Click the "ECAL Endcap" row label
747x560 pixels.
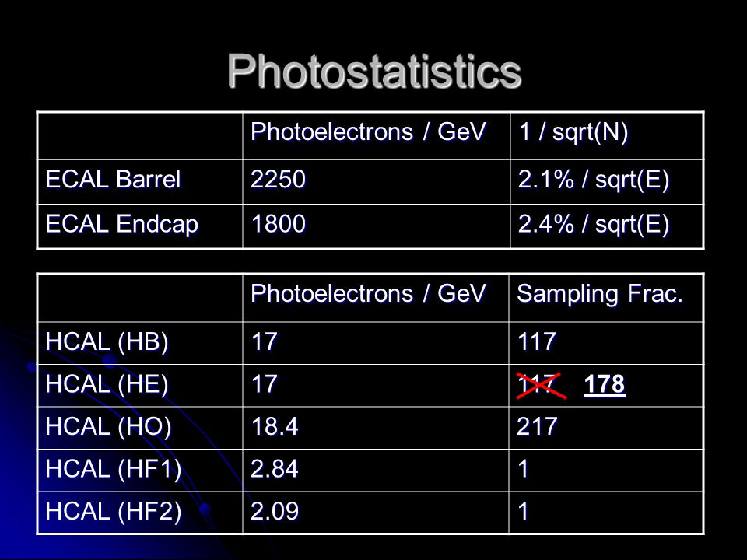121,224
